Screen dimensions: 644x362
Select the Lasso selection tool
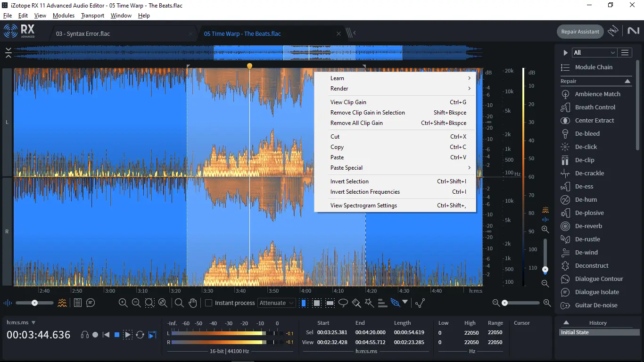(x=344, y=303)
